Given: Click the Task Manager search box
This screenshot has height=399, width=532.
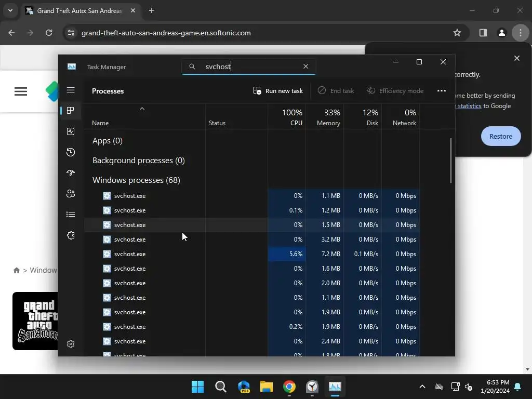Looking at the screenshot, I should [249, 66].
